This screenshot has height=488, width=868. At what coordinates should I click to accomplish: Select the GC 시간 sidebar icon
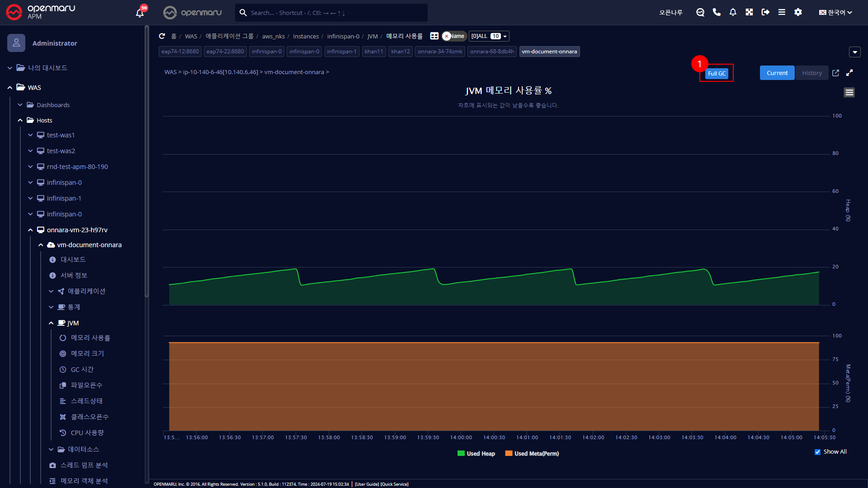82,369
